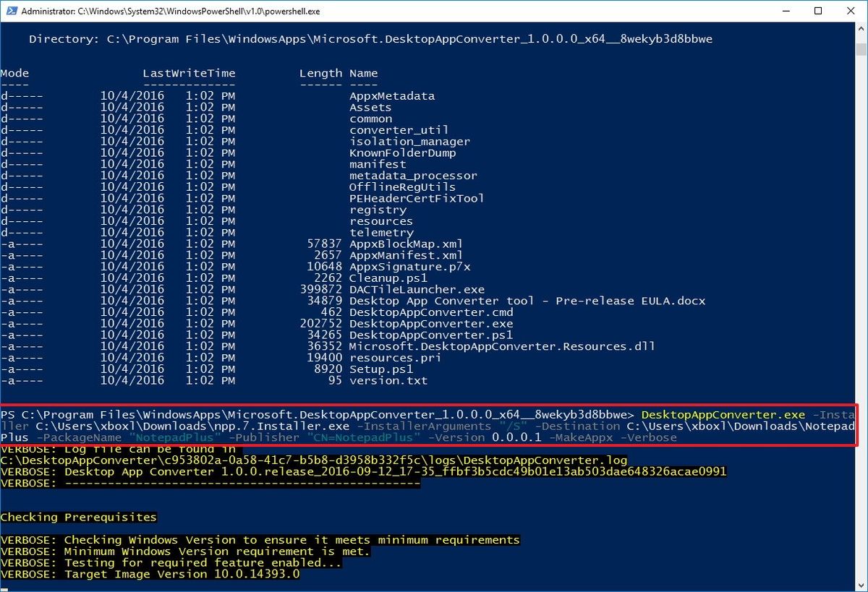Click the AppxManifest.xml entry in the listing
Screen dimensions: 868x592
coord(400,255)
